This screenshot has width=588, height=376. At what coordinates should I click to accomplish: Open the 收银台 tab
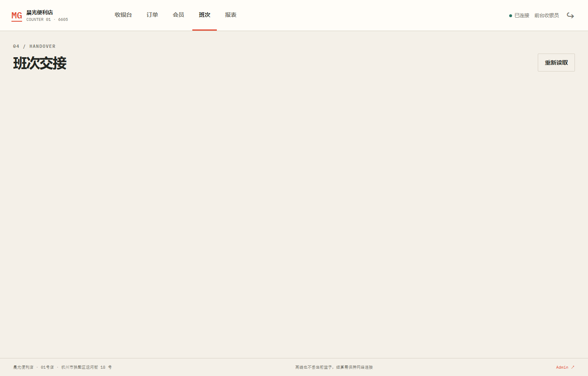tap(123, 15)
